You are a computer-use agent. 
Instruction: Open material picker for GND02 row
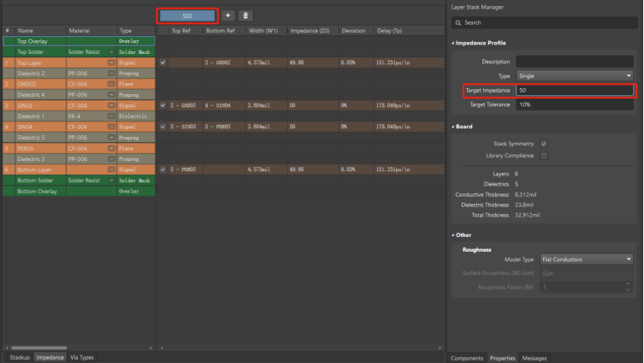tap(111, 84)
